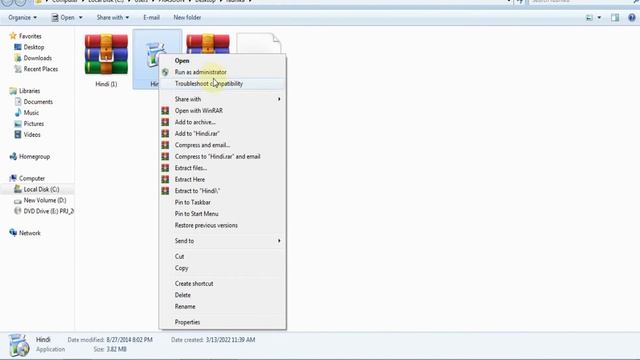Toggle the preview pane icon
640x360 pixels.
tap(615, 18)
